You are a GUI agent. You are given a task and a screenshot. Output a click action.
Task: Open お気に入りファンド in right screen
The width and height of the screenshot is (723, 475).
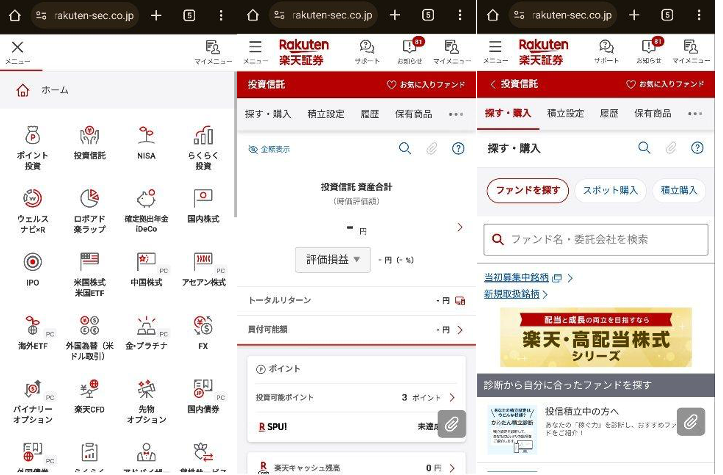[x=665, y=84]
